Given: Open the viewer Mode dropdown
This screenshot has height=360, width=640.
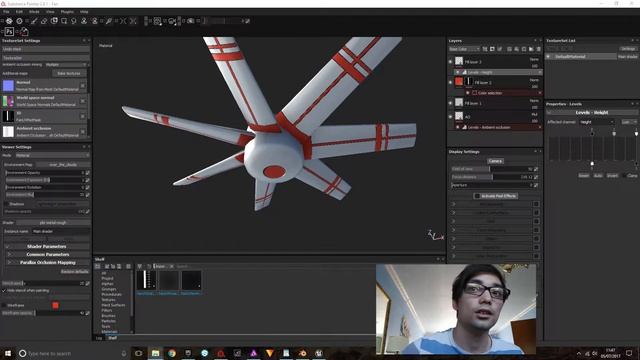Looking at the screenshot, I should pos(52,156).
